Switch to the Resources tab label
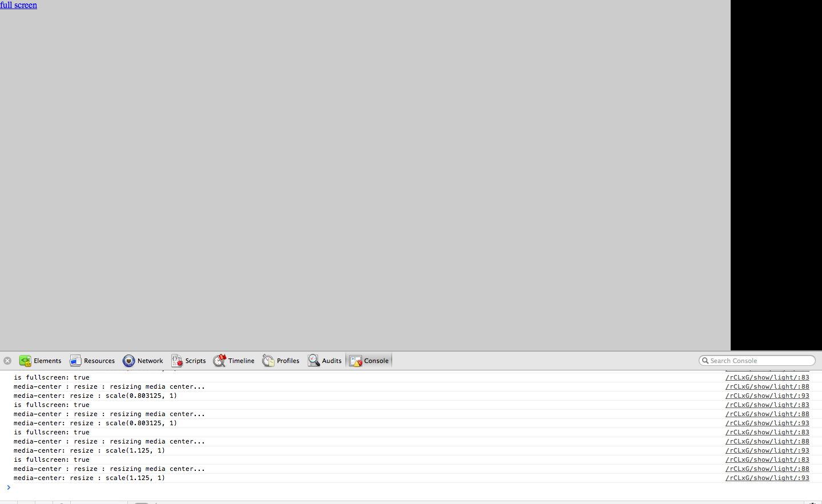 pos(99,361)
